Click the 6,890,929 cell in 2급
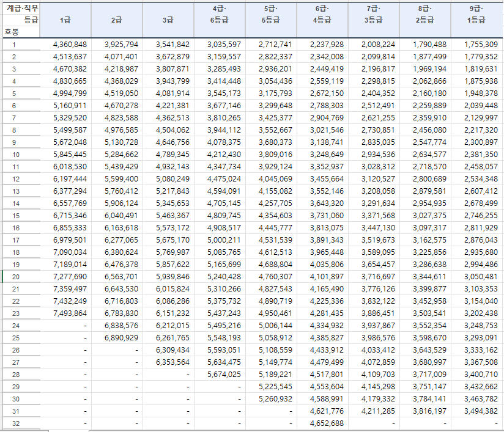The image size is (504, 432). coord(117,337)
